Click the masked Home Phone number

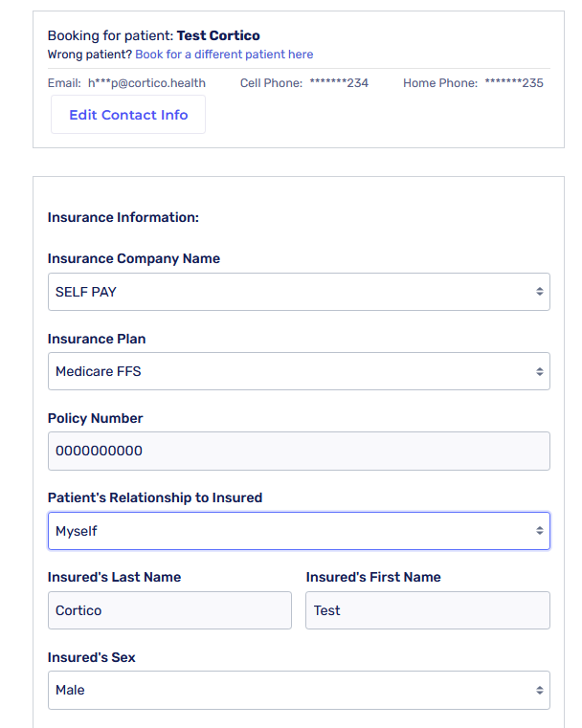point(514,83)
